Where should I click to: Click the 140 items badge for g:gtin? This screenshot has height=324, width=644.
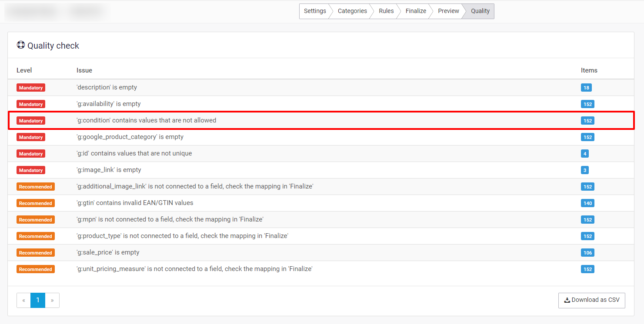587,203
